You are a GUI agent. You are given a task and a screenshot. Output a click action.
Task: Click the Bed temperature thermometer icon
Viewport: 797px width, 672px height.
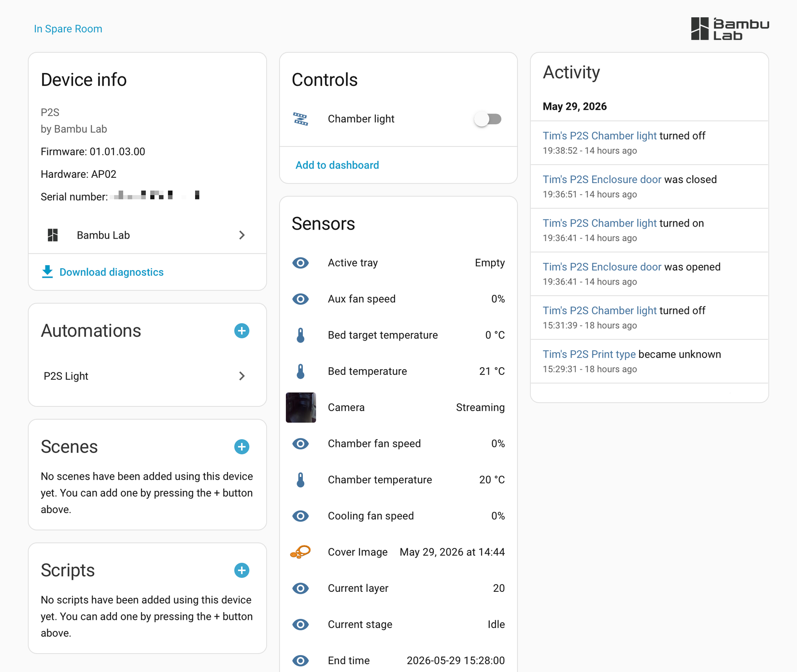pyautogui.click(x=300, y=372)
